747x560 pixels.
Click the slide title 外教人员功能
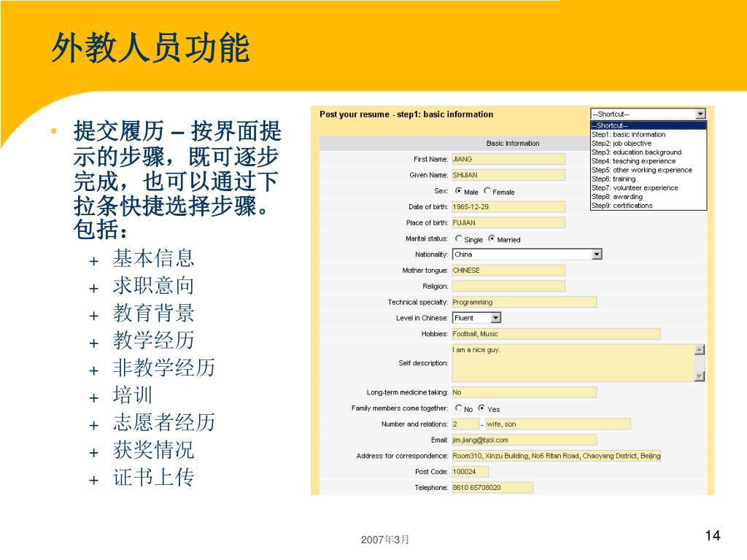(150, 48)
